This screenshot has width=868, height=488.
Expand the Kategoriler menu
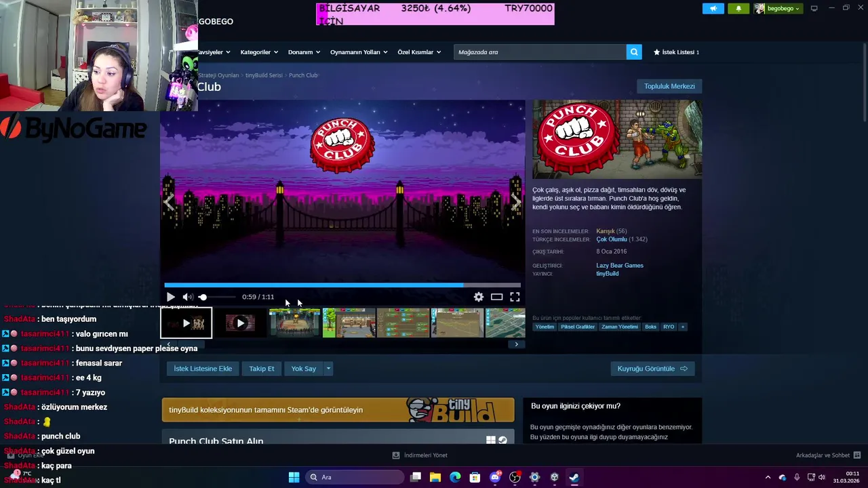(x=258, y=52)
